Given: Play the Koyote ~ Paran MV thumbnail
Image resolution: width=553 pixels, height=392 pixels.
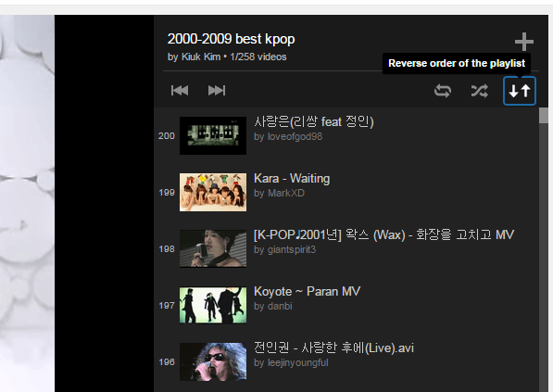Looking at the screenshot, I should pyautogui.click(x=213, y=305).
